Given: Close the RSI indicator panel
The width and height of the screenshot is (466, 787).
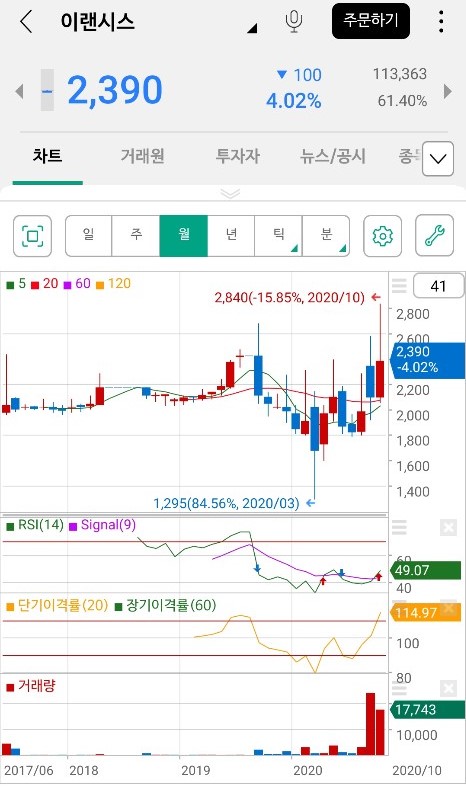Looking at the screenshot, I should (448, 528).
